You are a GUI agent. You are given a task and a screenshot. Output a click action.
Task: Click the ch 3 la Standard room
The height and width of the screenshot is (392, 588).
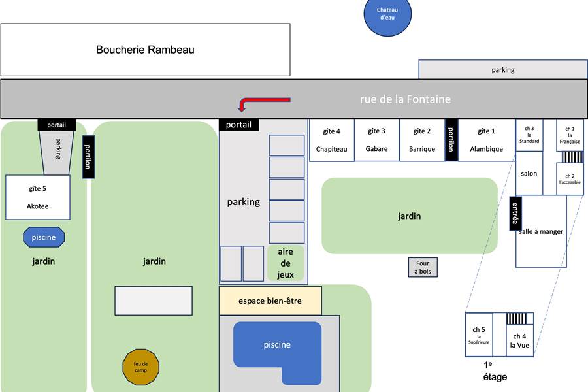point(529,135)
